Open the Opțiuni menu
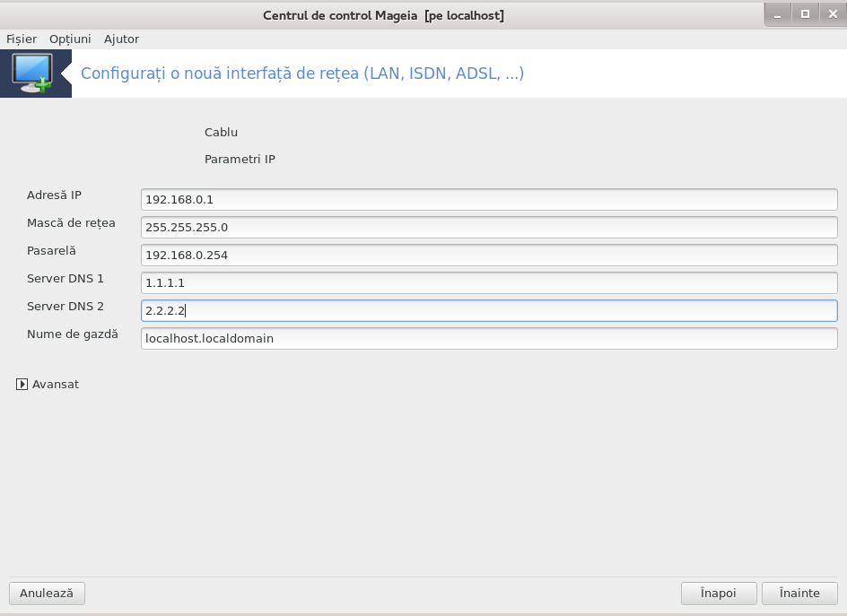 point(70,39)
